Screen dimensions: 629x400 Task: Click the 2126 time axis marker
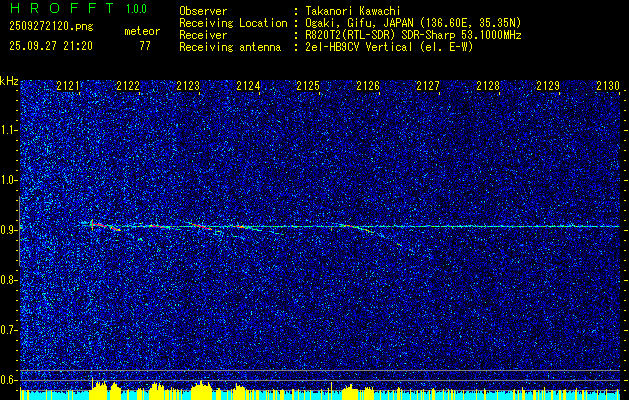click(368, 86)
